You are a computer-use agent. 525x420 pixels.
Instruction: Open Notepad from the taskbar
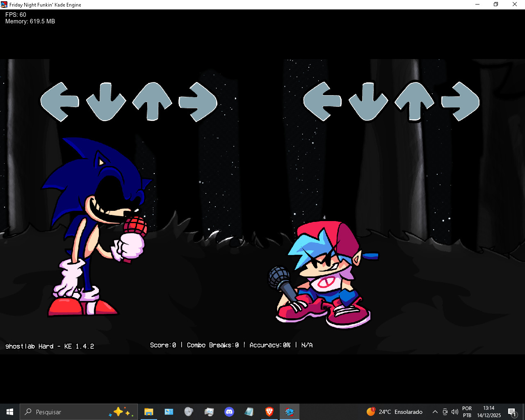pos(249,412)
